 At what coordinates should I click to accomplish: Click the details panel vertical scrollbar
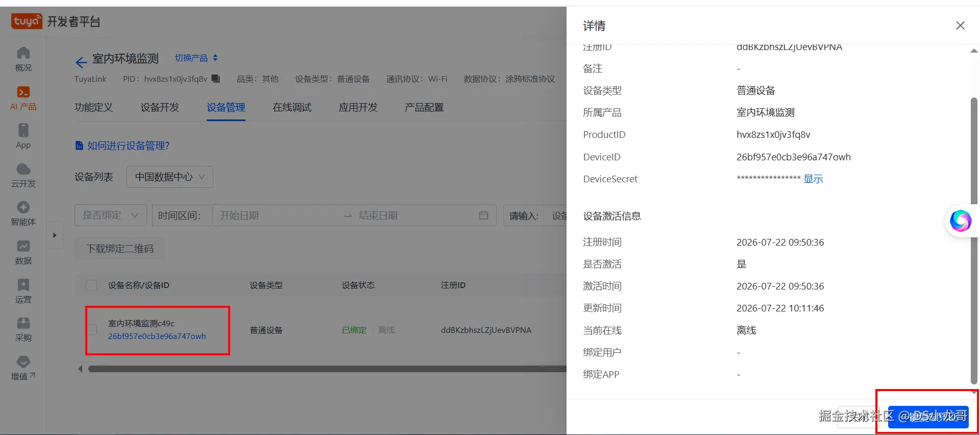click(974, 240)
